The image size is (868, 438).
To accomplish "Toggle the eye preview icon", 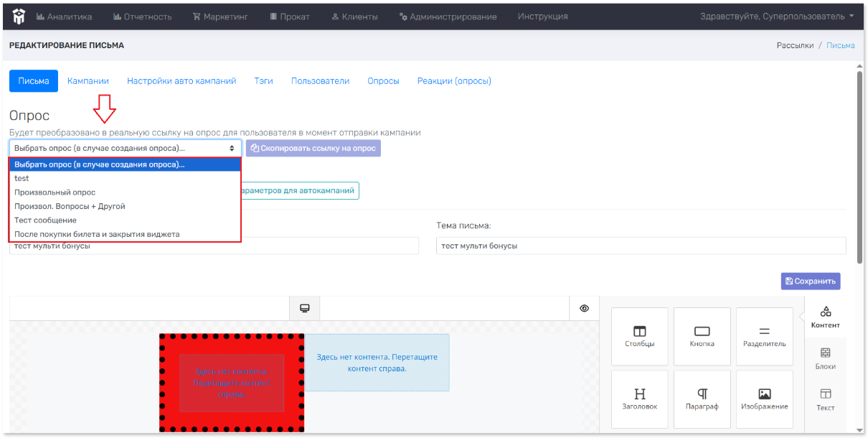I will click(585, 308).
